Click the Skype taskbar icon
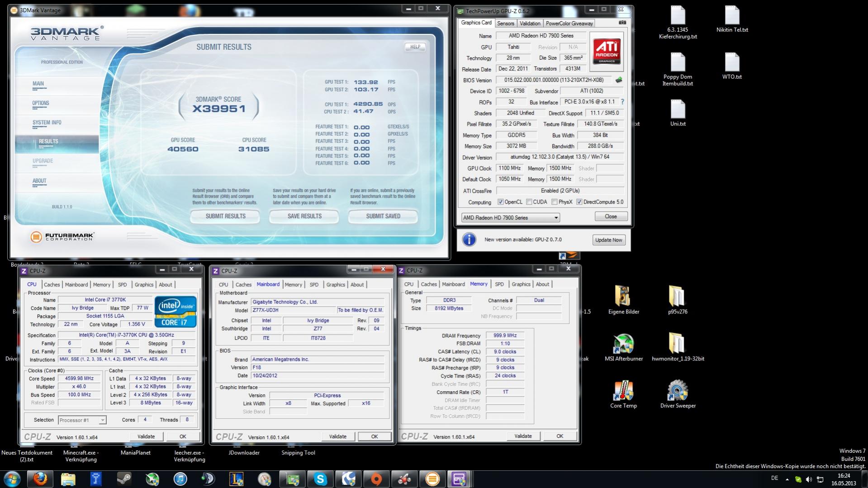The height and width of the screenshot is (488, 868). pyautogui.click(x=321, y=479)
